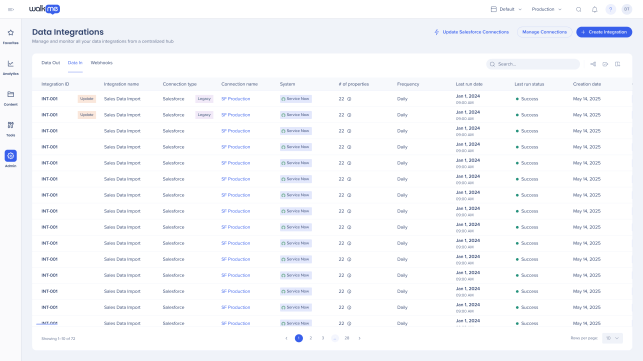Open the Content folder icon
This screenshot has height=361, width=643.
click(11, 98)
